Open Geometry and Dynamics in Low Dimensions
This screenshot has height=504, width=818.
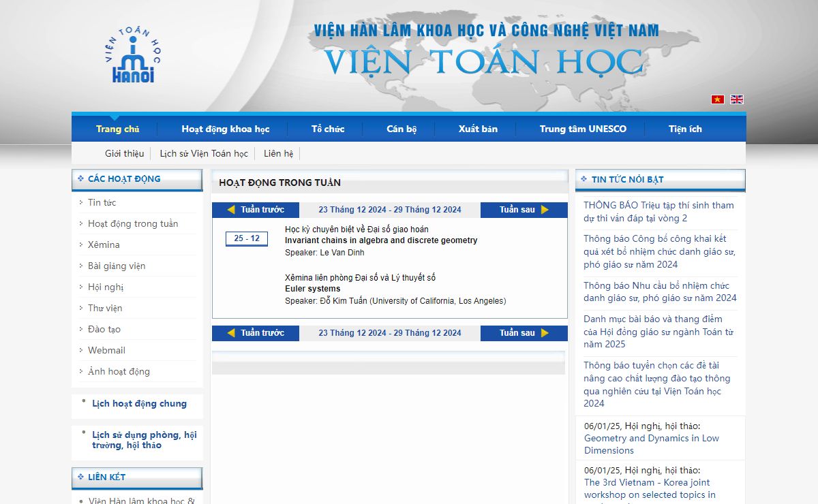tap(651, 444)
